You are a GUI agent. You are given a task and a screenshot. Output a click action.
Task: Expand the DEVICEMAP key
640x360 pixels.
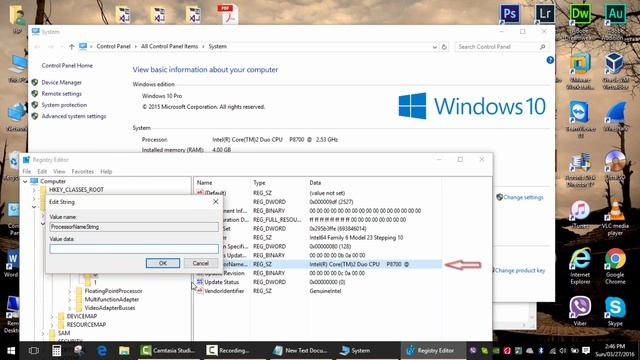point(52,316)
